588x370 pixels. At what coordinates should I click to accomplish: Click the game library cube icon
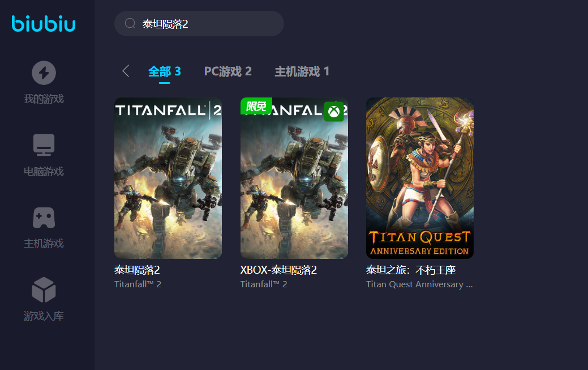click(44, 290)
